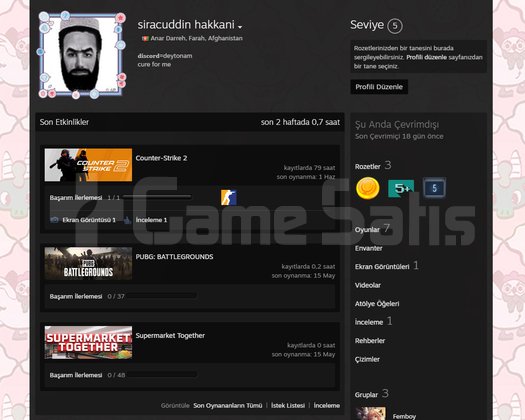Open Videolar link

click(368, 285)
